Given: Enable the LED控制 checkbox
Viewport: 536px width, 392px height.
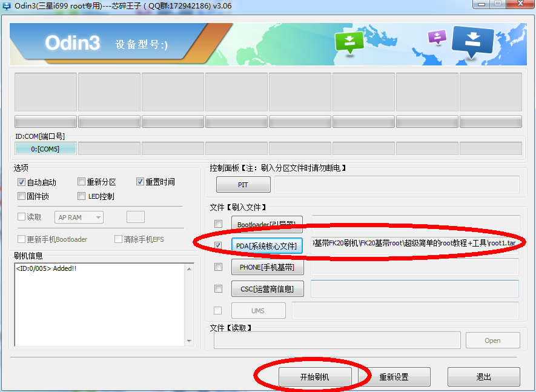Looking at the screenshot, I should tap(81, 196).
